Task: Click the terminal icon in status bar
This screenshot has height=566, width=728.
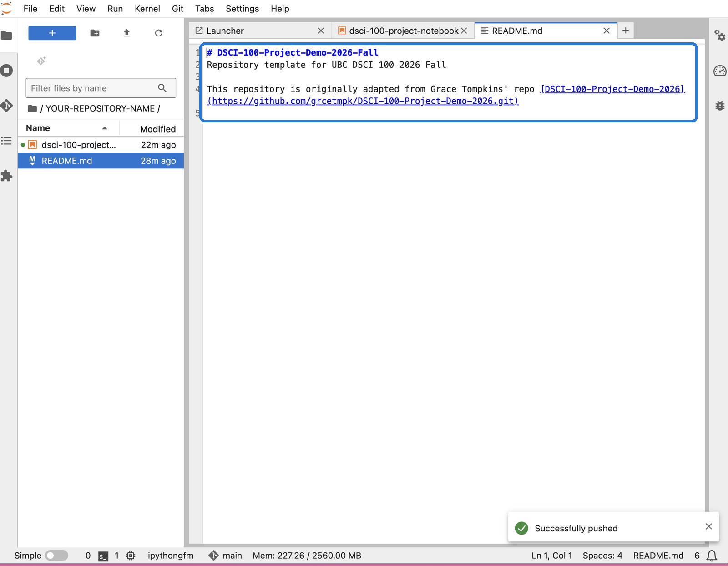Action: [103, 556]
